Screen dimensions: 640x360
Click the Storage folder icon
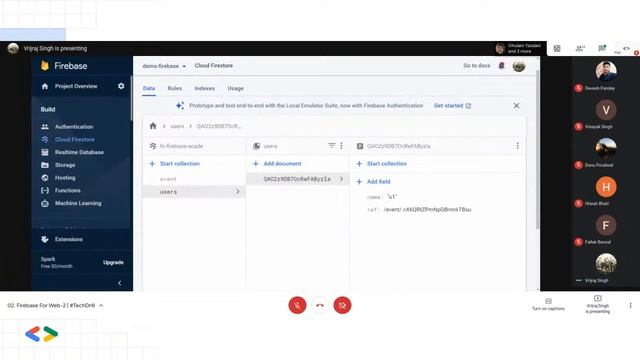(x=45, y=165)
